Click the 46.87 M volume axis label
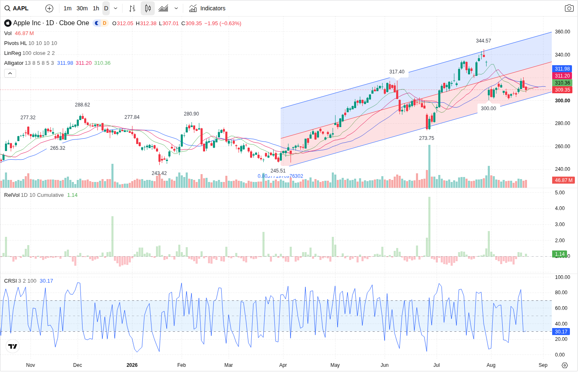Screen dimensions: 586x392 563,180
